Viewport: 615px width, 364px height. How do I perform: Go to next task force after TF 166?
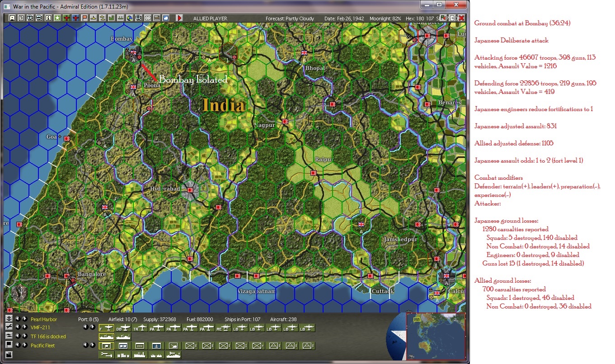[25, 336]
